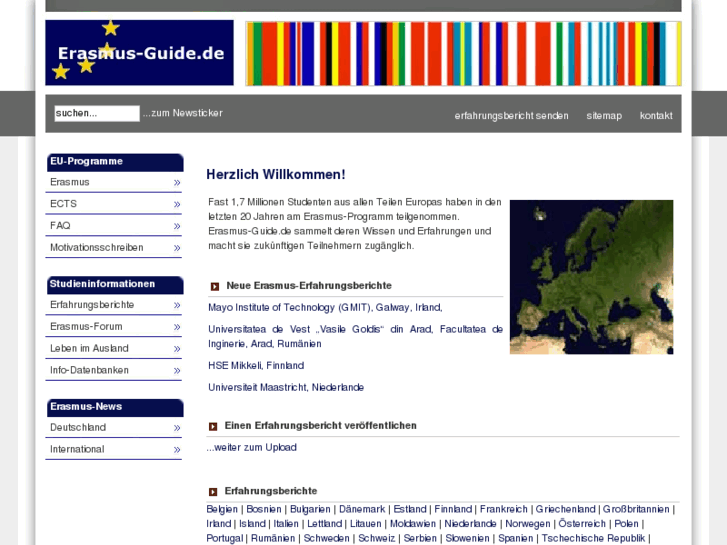
Task: Open Bosnien country reports
Action: click(264, 509)
